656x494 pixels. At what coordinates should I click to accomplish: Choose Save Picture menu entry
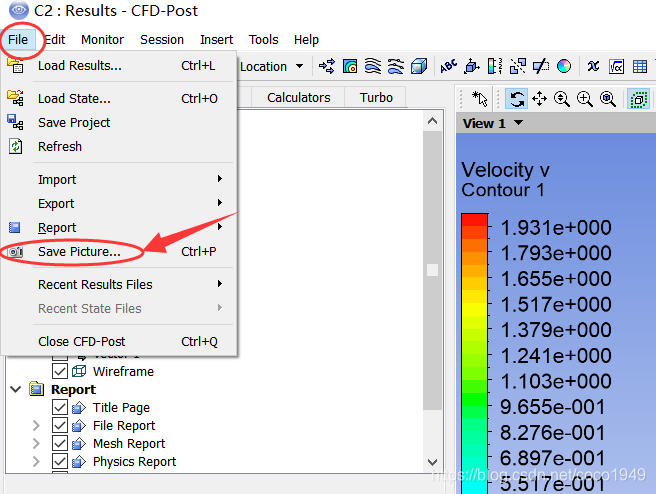click(119, 251)
